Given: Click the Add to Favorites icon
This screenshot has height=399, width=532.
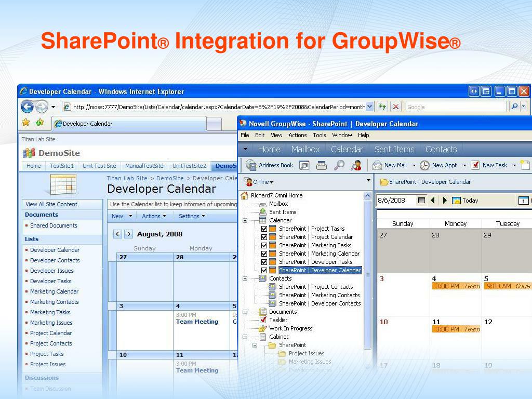Looking at the screenshot, I should tap(39, 123).
